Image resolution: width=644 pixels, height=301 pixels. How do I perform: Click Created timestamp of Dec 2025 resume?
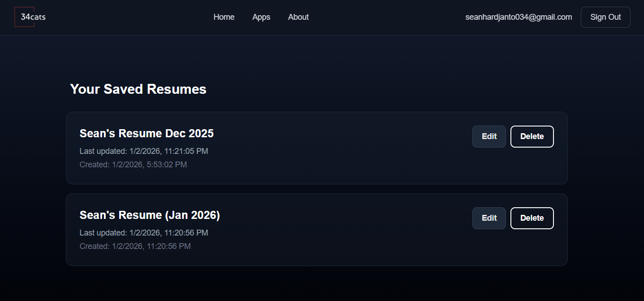[x=133, y=165]
